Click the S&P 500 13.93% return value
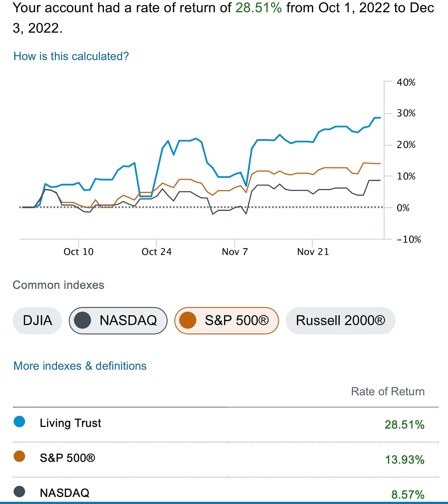 click(405, 460)
